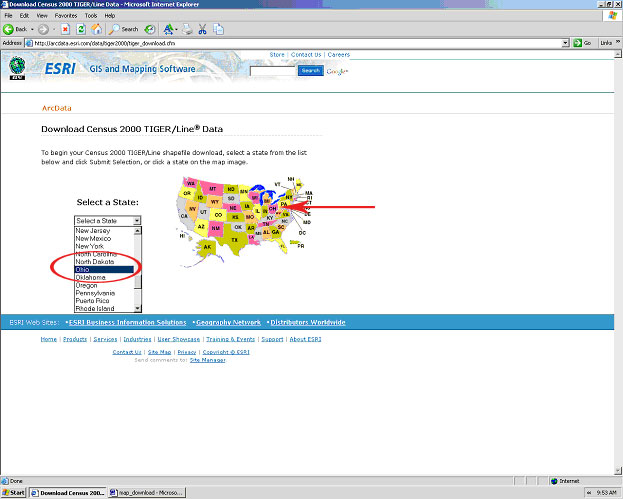Viewport: 623px width, 499px height.
Task: Expand the address bar dropdown arrow
Action: pos(566,43)
